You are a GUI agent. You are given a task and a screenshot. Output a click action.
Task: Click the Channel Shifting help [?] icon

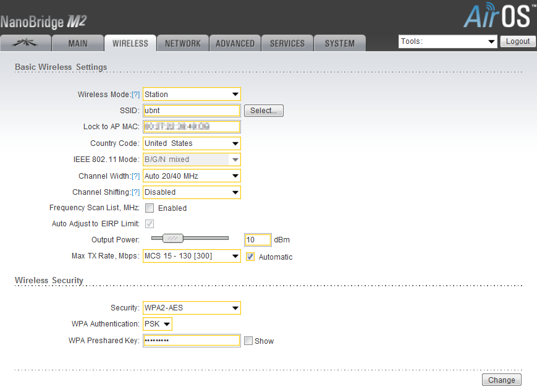pos(136,192)
